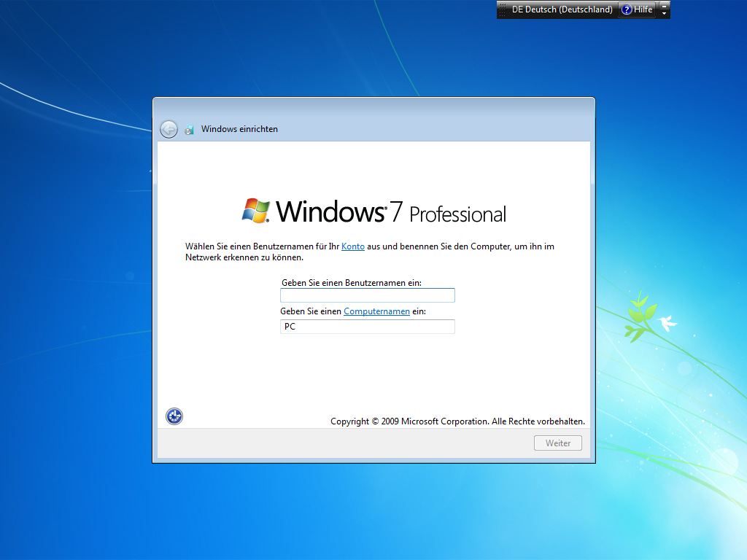Click the language bar dotted grip handle

pos(502,9)
